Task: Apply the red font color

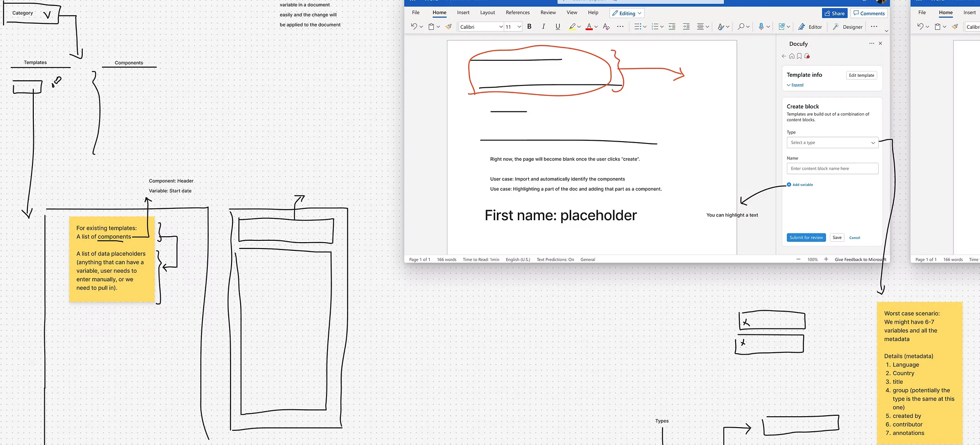Action: [x=589, y=27]
